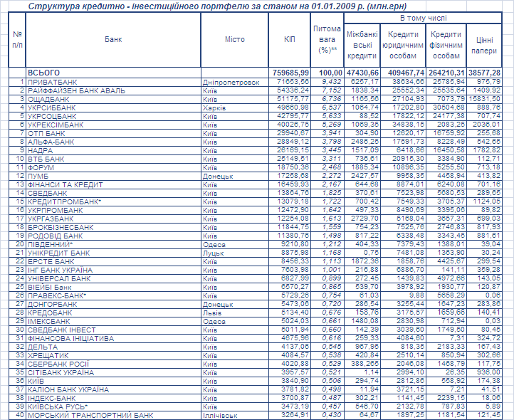514x420 pixels.
Task: Click Ощадбанк securities value 15831,50
Action: tap(484, 99)
